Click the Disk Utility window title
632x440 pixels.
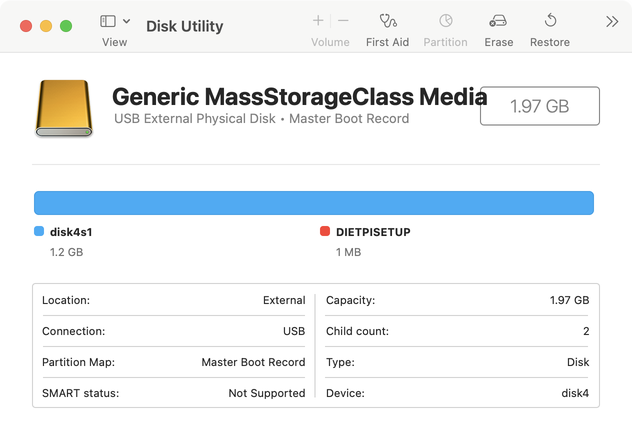point(185,26)
